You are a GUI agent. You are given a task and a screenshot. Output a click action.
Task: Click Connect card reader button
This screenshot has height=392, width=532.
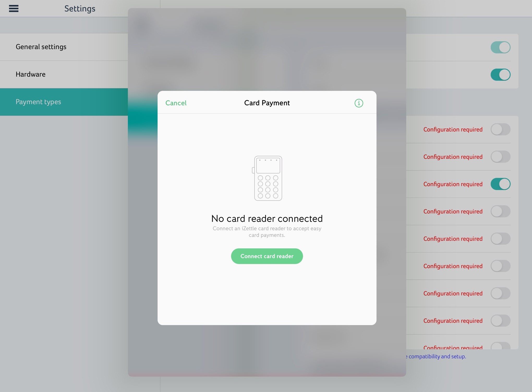267,256
